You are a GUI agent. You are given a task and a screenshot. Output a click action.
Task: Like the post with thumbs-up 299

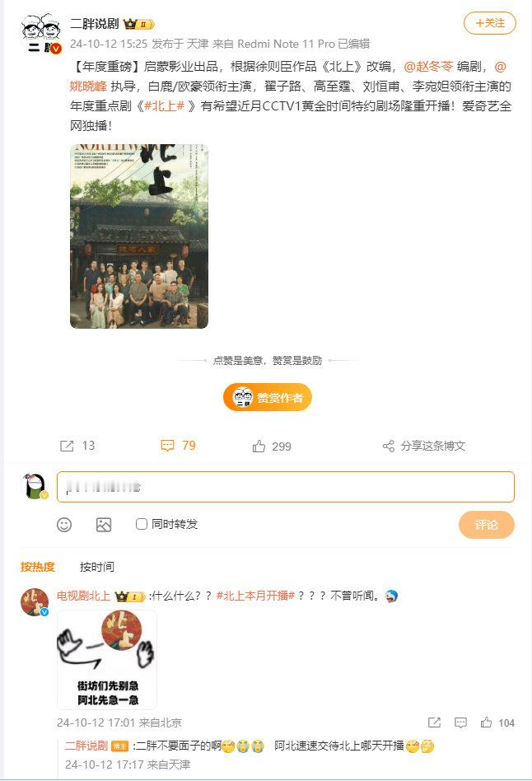point(259,446)
